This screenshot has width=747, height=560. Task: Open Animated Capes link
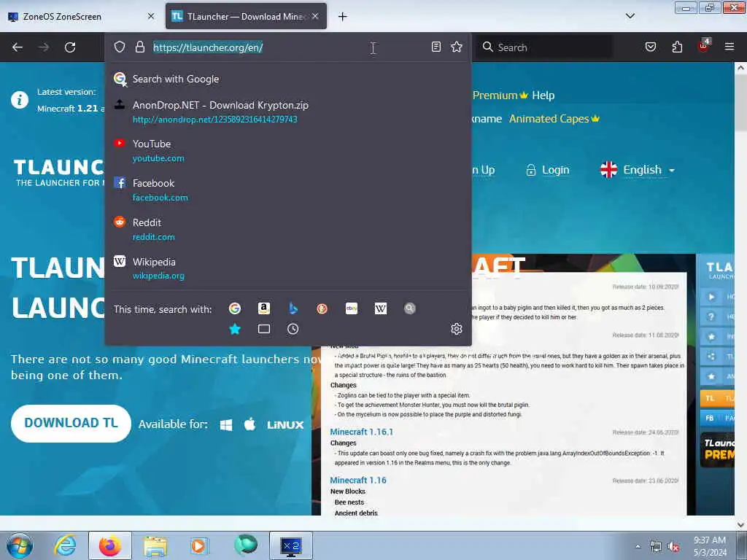(554, 119)
